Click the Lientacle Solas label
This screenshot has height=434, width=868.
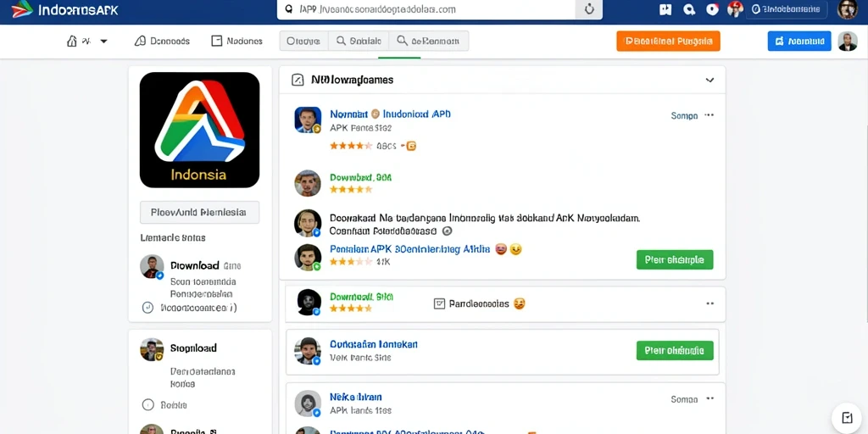click(173, 237)
